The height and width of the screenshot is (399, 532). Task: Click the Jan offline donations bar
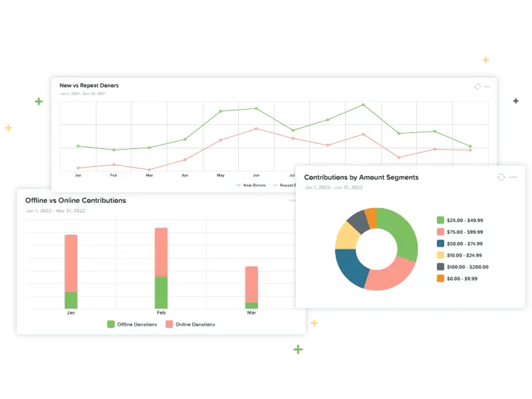[71, 301]
